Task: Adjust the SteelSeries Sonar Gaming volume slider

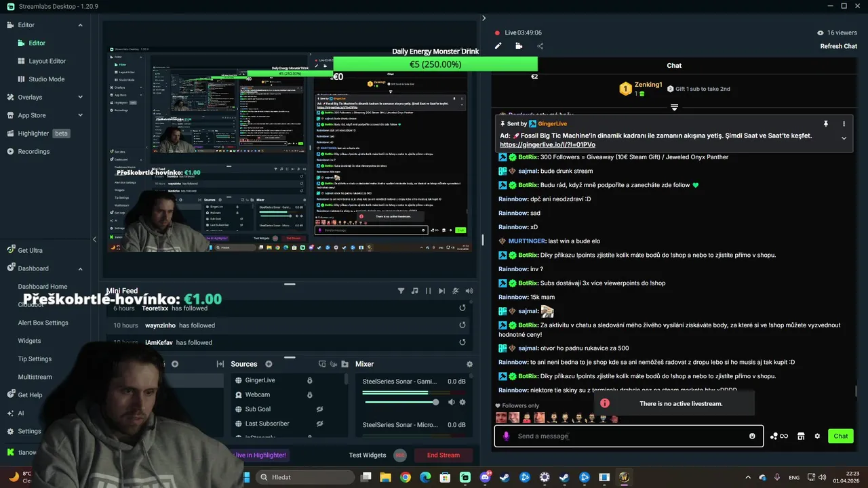Action: point(401,402)
